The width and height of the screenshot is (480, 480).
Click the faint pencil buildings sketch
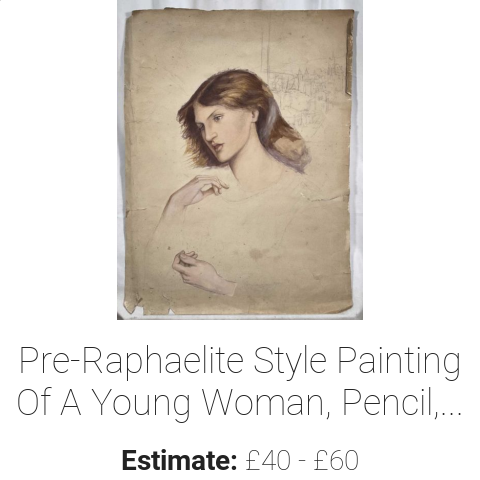(x=302, y=90)
